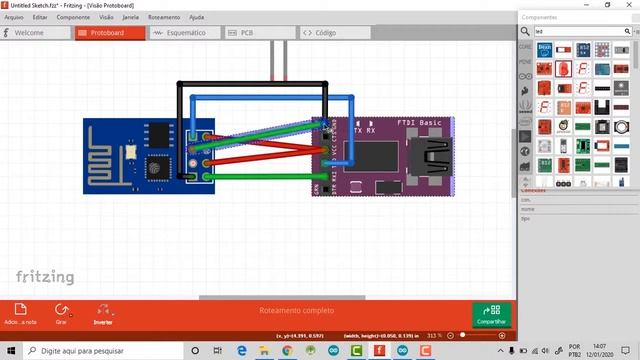The height and width of the screenshot is (360, 640).
Task: Open the Visão menu
Action: click(x=106, y=17)
